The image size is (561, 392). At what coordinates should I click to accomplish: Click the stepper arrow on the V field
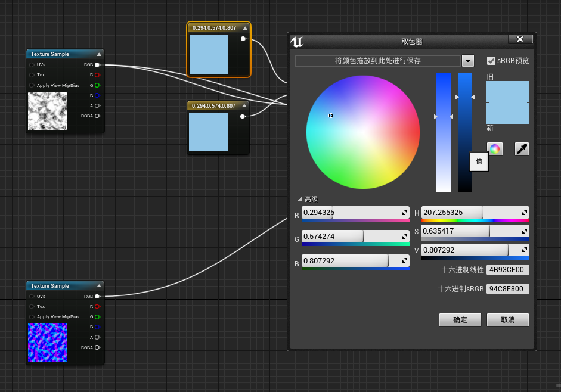(x=523, y=250)
